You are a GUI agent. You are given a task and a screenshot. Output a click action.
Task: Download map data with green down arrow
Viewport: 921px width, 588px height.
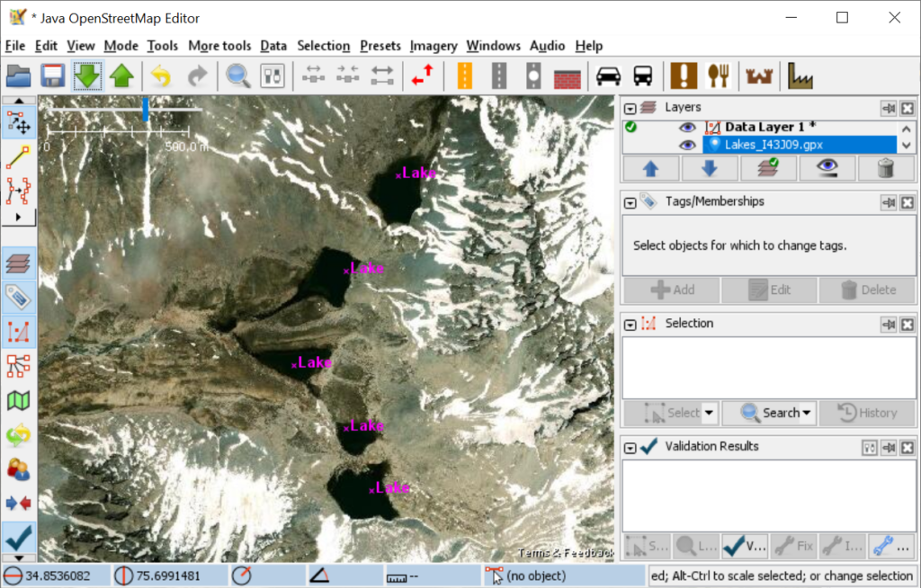click(x=87, y=76)
